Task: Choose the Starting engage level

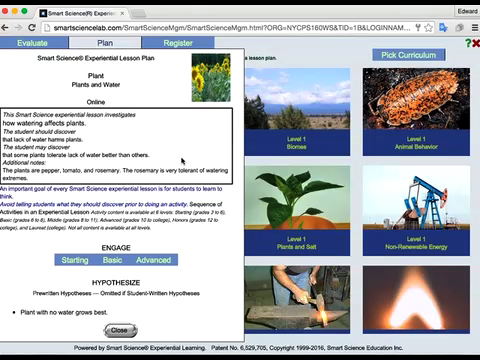Action: 75,260
